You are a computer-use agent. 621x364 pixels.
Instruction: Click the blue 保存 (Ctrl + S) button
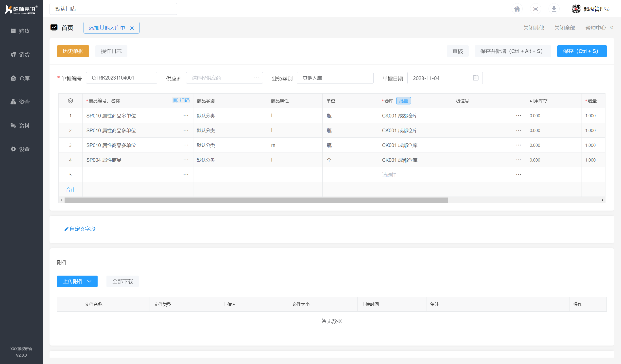coord(582,51)
